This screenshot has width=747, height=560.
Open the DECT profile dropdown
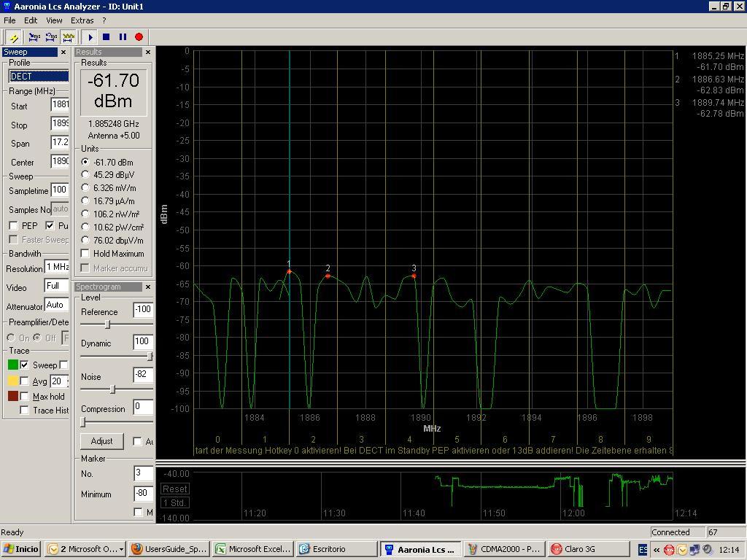tap(39, 76)
